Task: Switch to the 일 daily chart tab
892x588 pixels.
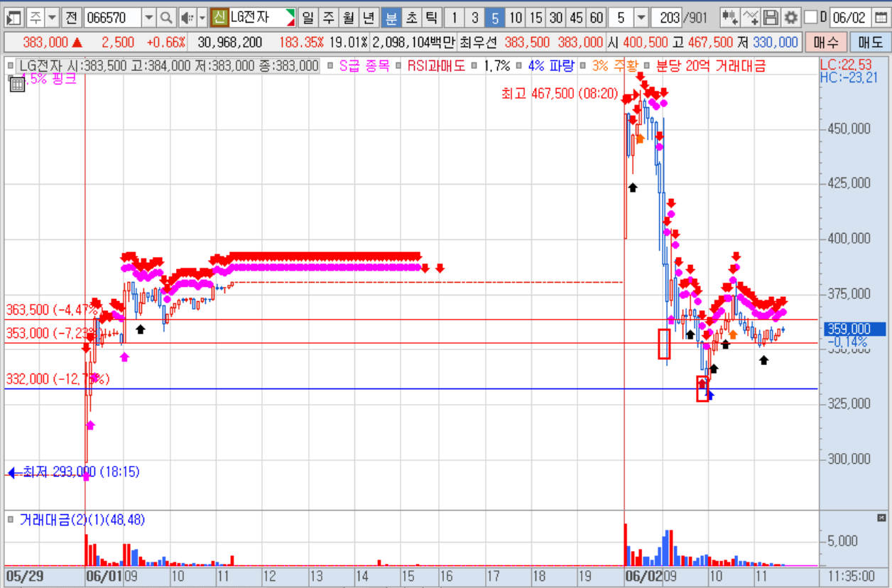Action: [x=308, y=17]
